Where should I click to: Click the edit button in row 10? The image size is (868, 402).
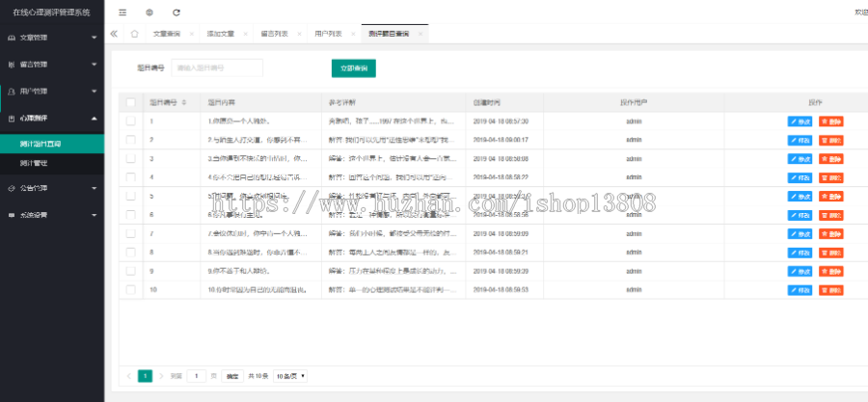800,290
